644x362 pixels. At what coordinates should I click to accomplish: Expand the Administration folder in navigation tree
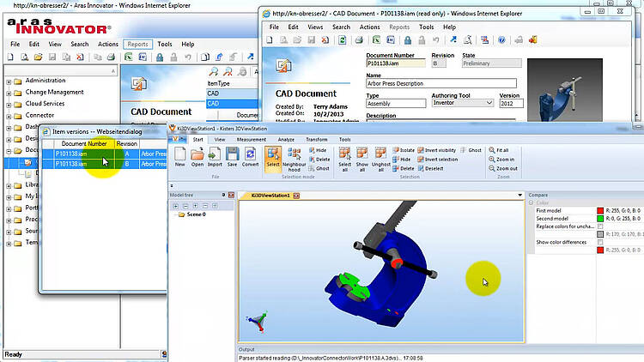pos(9,81)
